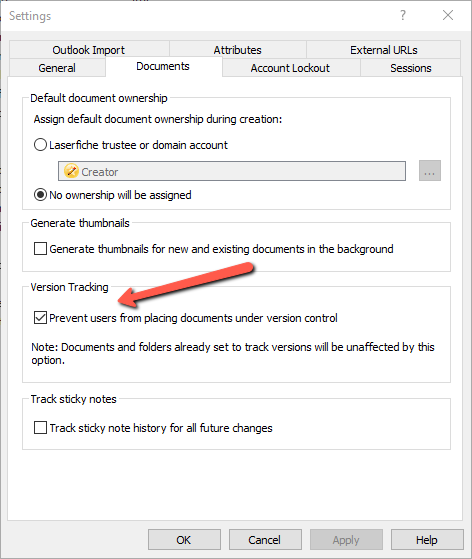The image size is (472, 559).
Task: Open Help from the dialog footer
Action: coord(427,540)
